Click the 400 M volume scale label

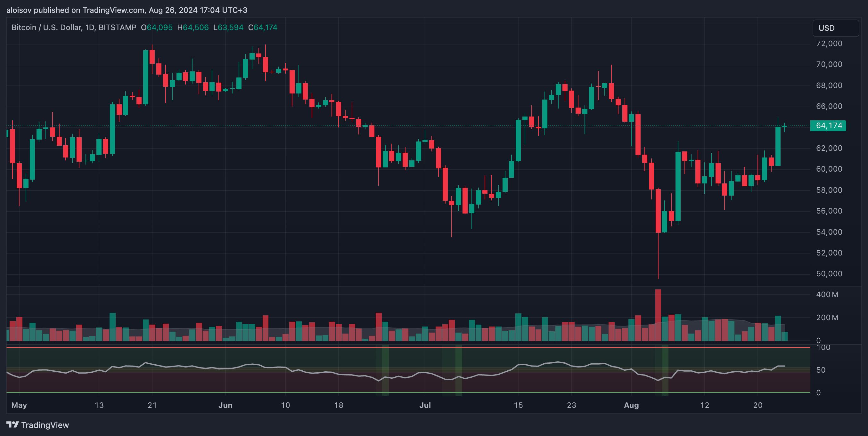(x=827, y=295)
